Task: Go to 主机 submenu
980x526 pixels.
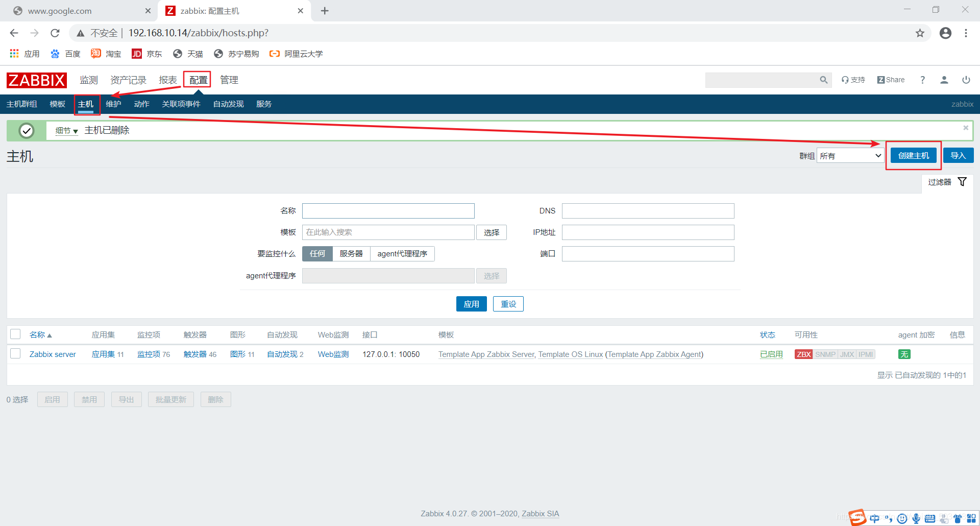Action: pos(86,104)
